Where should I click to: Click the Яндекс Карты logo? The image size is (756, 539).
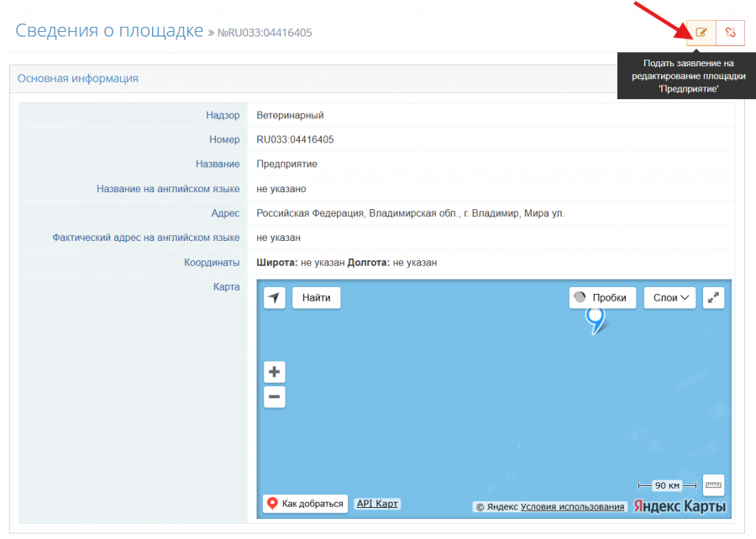(x=680, y=506)
